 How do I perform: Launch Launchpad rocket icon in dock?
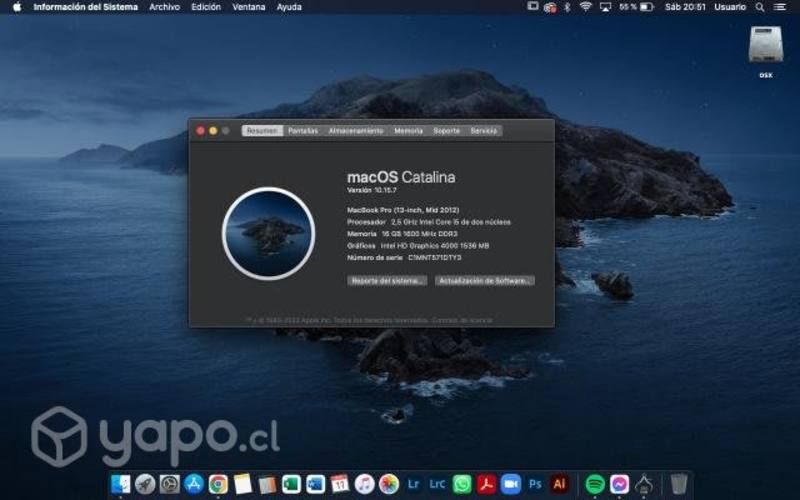tap(145, 484)
